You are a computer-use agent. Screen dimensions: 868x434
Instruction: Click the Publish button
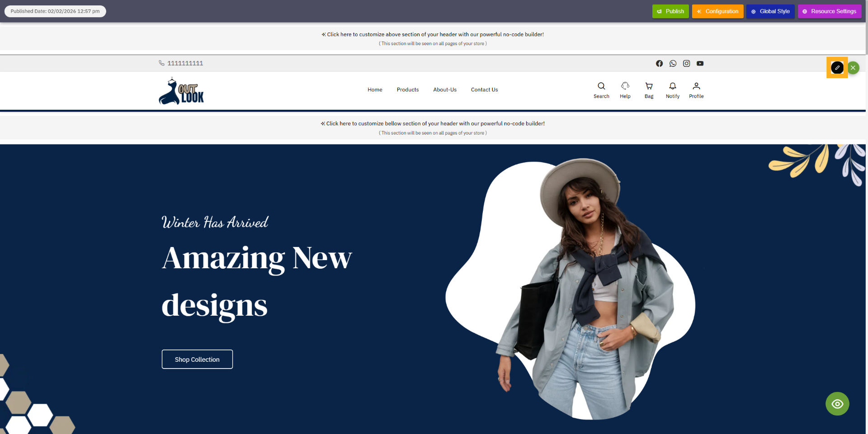pos(670,11)
